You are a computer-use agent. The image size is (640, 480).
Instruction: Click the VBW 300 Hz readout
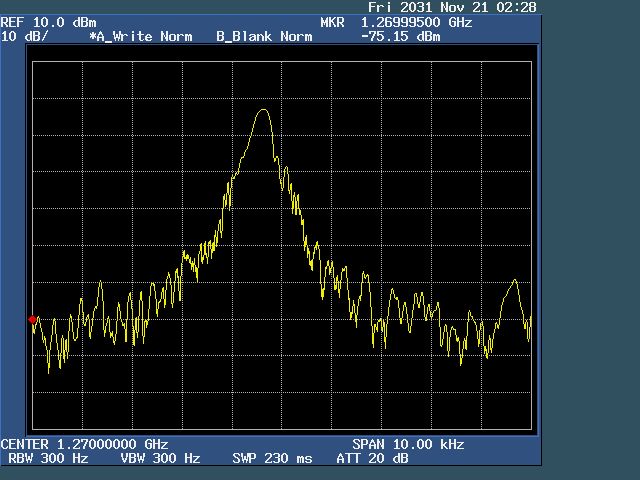click(160, 458)
